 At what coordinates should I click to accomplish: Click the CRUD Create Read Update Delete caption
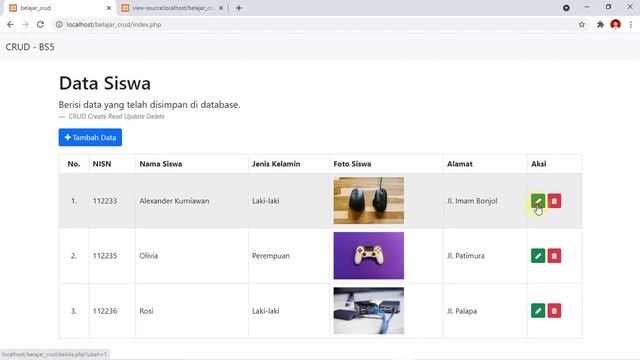pyautogui.click(x=116, y=116)
